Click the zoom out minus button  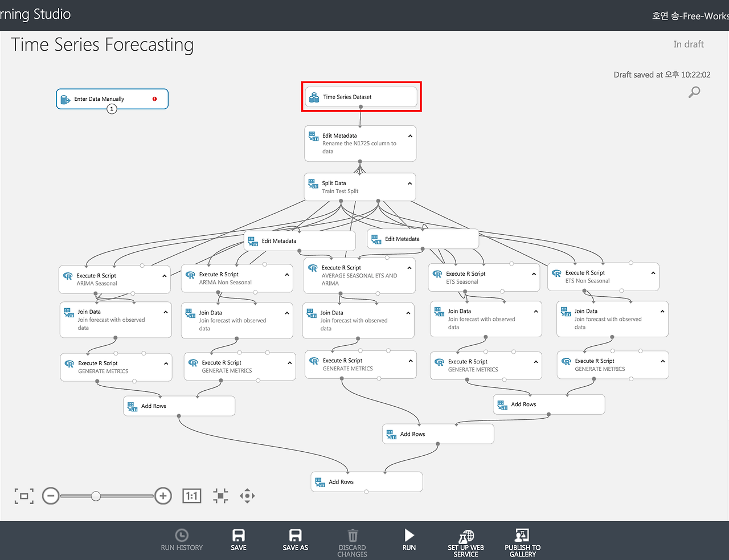click(x=51, y=496)
